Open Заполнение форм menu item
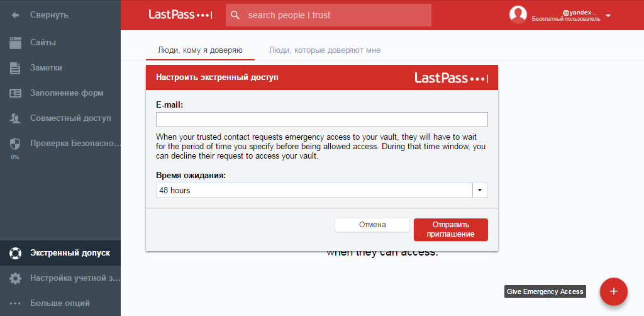The image size is (644, 316). (x=60, y=93)
